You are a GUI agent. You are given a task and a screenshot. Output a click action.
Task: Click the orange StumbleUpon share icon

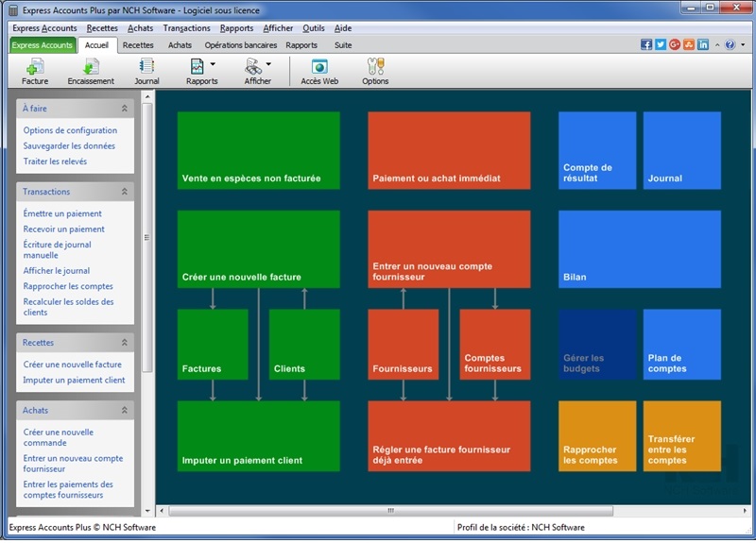(689, 44)
